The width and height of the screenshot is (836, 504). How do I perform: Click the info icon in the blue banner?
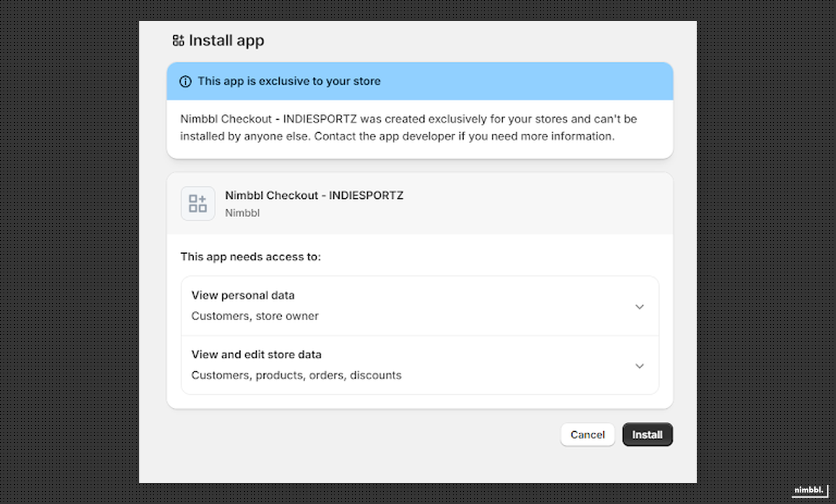(185, 81)
